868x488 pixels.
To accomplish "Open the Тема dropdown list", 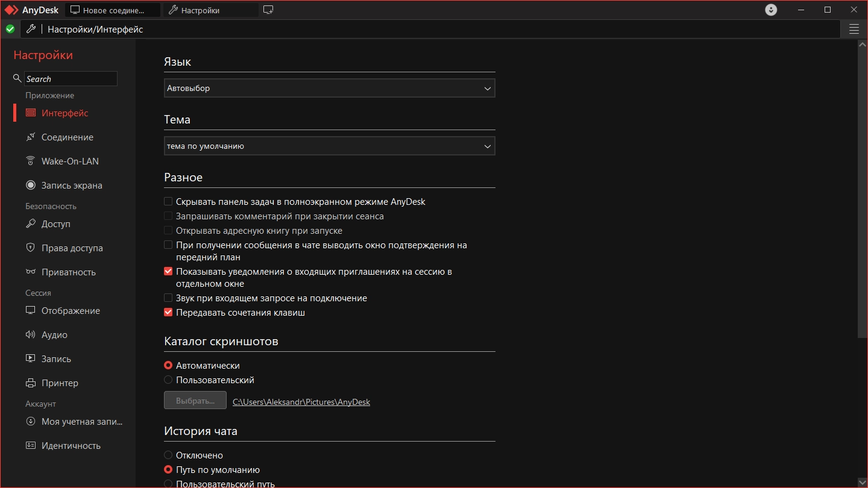I will coord(329,146).
